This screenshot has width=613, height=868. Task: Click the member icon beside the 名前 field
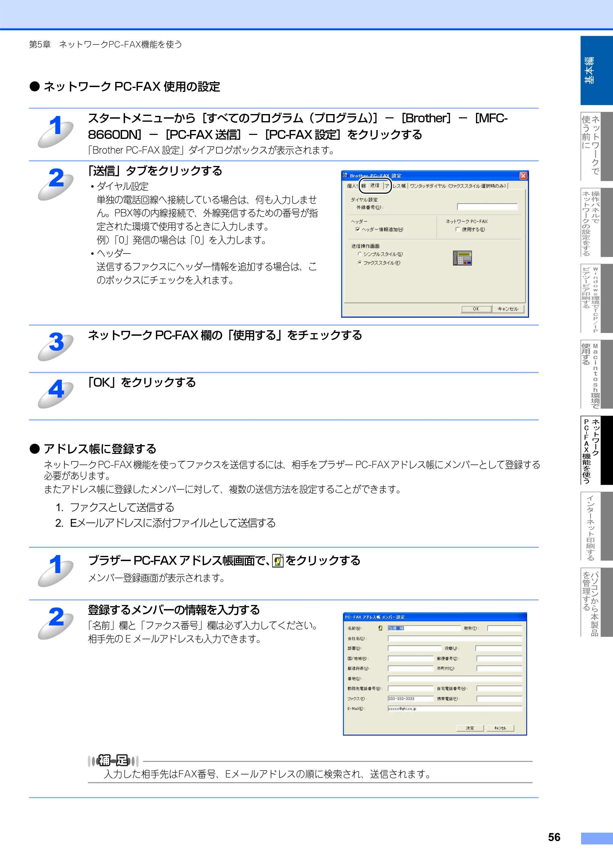click(x=380, y=628)
